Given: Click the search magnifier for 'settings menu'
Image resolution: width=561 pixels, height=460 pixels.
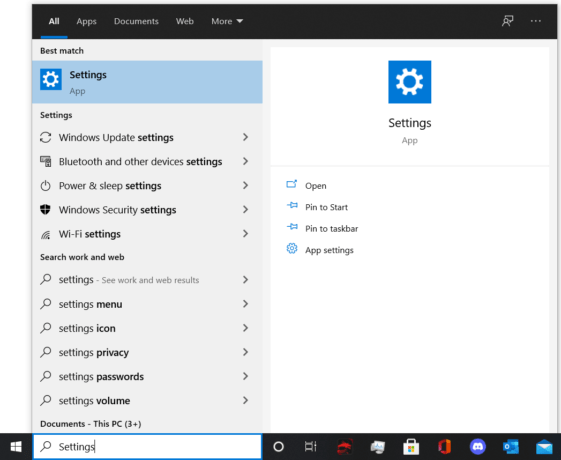Looking at the screenshot, I should [x=45, y=304].
